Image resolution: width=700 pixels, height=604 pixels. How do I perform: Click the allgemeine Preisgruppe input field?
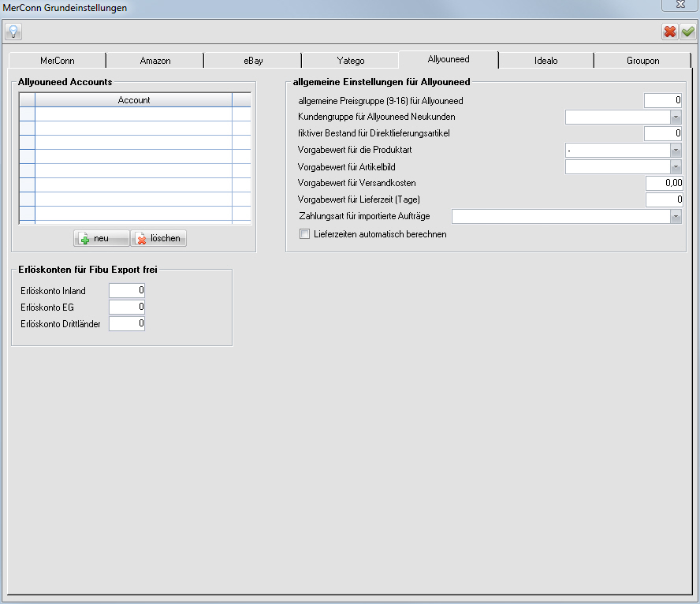[x=662, y=100]
